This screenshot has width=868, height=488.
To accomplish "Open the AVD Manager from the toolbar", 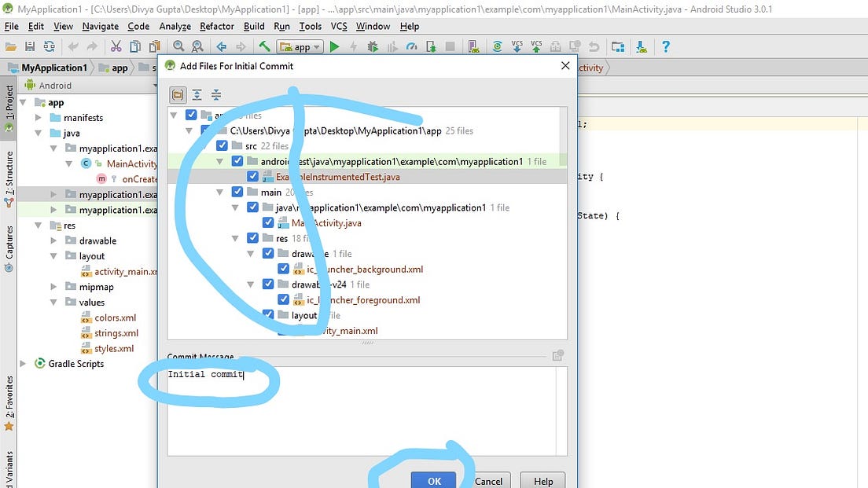I will click(620, 46).
